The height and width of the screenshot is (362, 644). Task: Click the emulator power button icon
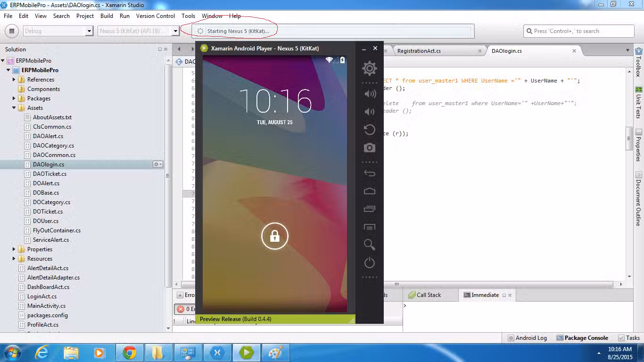[x=369, y=263]
